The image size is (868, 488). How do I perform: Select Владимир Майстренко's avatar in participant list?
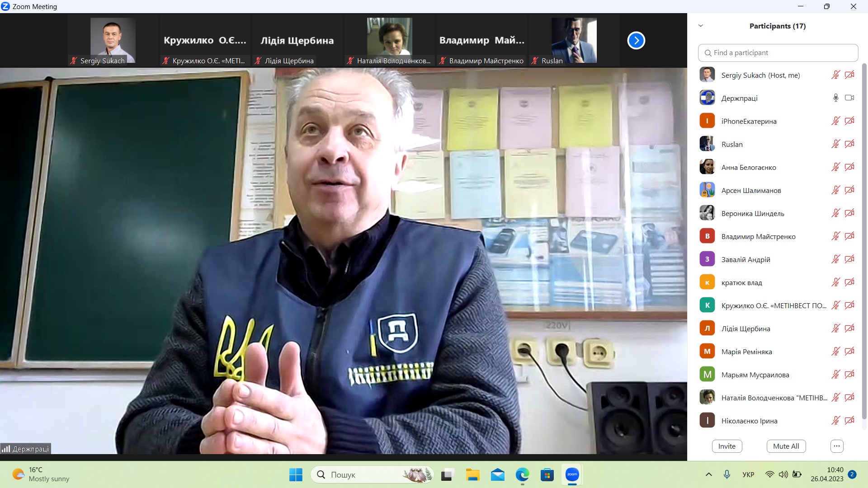point(707,236)
